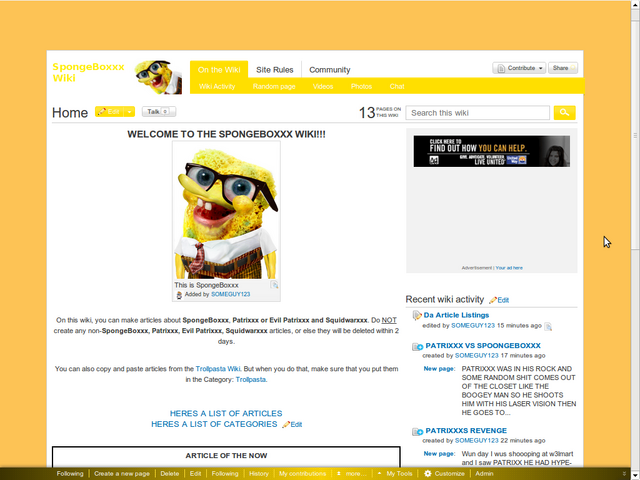This screenshot has width=640, height=480.
Task: Open the Trollpasta Wiki link
Action: coord(218,369)
